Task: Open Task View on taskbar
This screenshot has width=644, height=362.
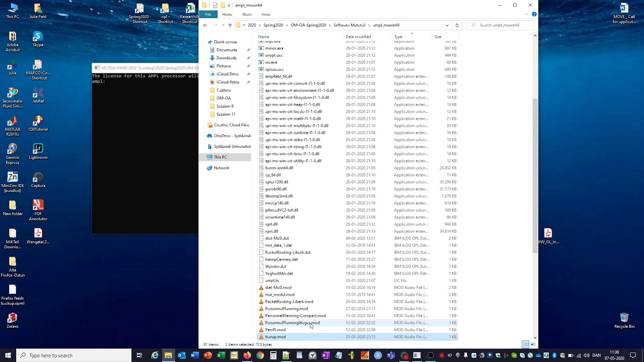Action: coord(139,355)
